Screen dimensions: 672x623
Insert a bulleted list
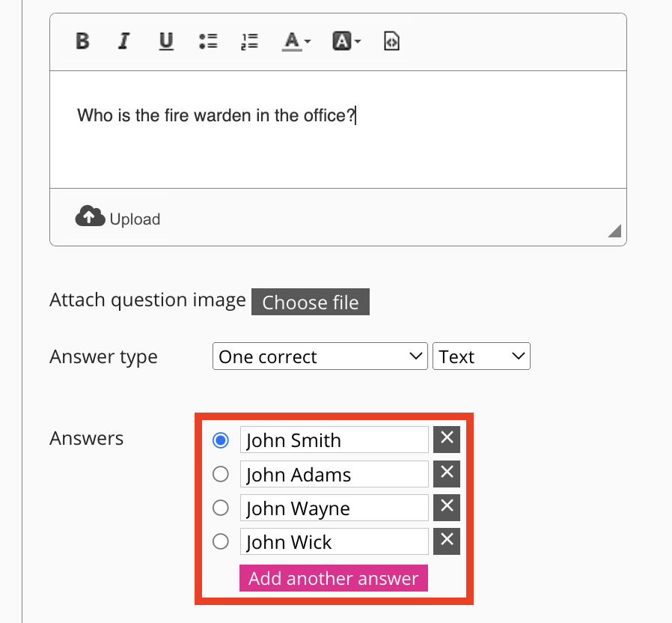point(208,41)
